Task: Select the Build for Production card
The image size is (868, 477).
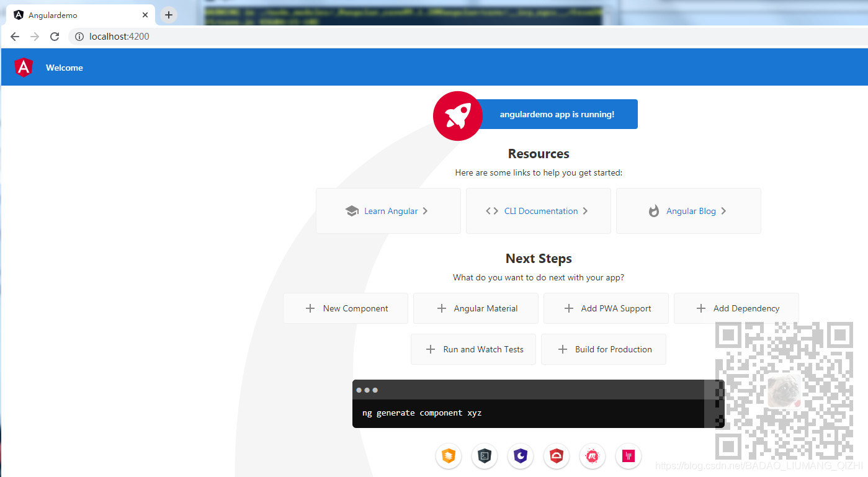Action: coord(604,349)
